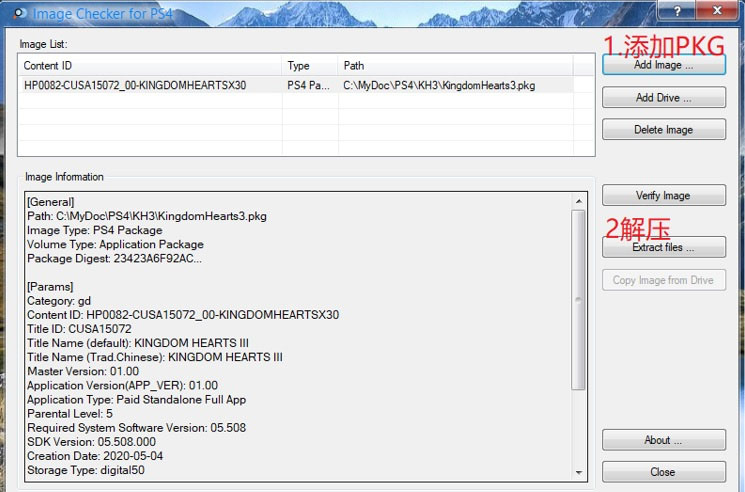Click the [Params] section line
745x492 pixels.
click(x=50, y=287)
